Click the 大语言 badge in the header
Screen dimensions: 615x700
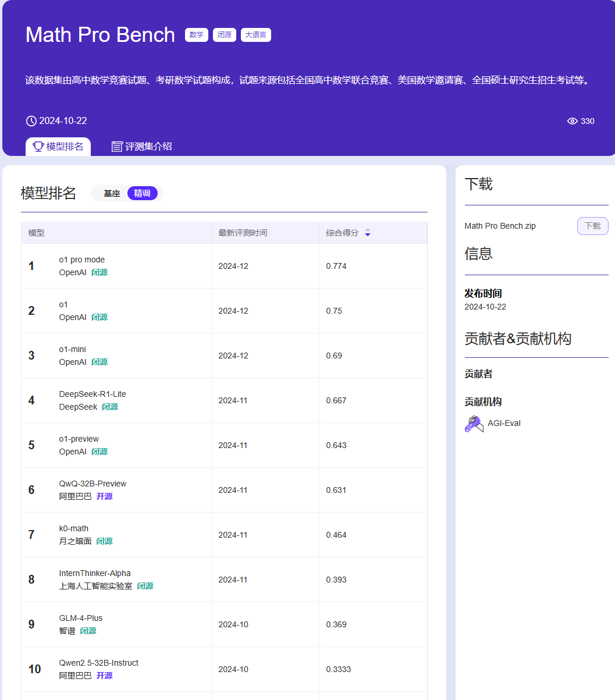tap(255, 34)
